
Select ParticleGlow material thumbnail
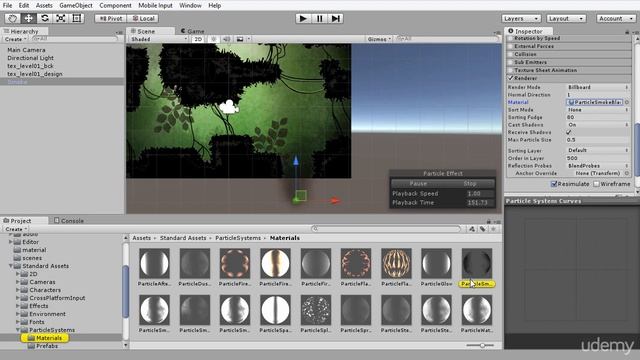click(436, 263)
